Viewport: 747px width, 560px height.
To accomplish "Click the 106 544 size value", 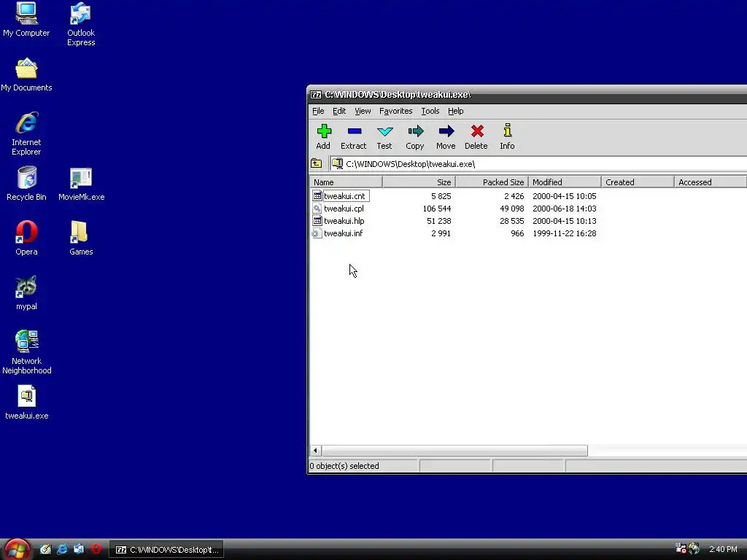I will (x=437, y=209).
